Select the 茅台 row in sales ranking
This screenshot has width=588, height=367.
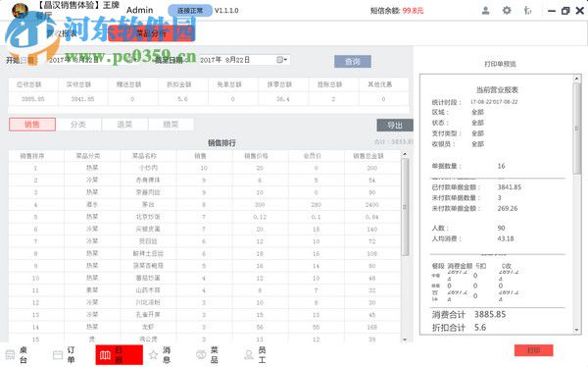point(205,205)
